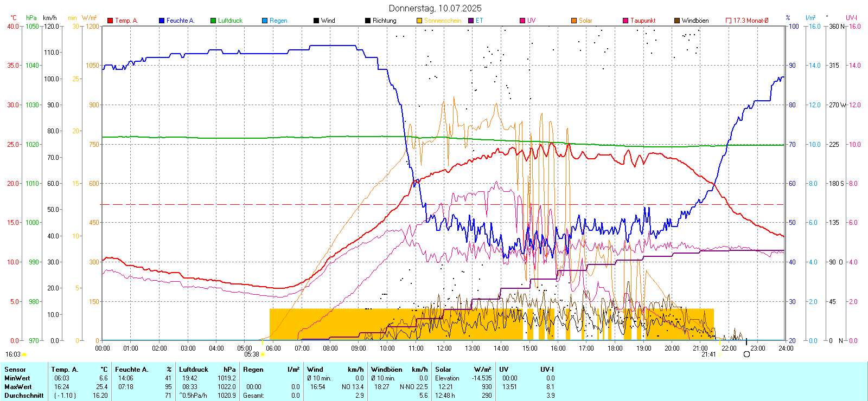Click the MaxWert row label
868x401 pixels.
point(18,387)
